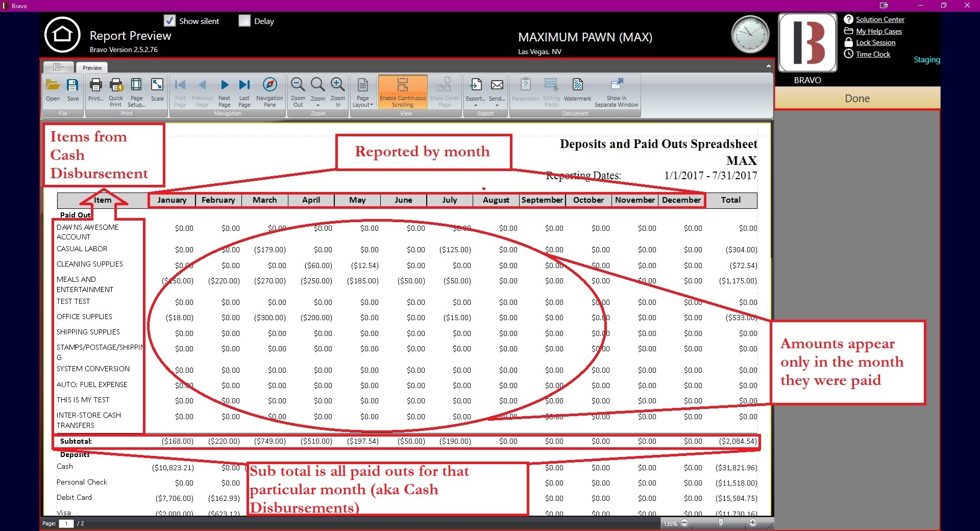Viewport: 980px width, 531px height.
Task: Open the Time Clock link
Action: 873,54
